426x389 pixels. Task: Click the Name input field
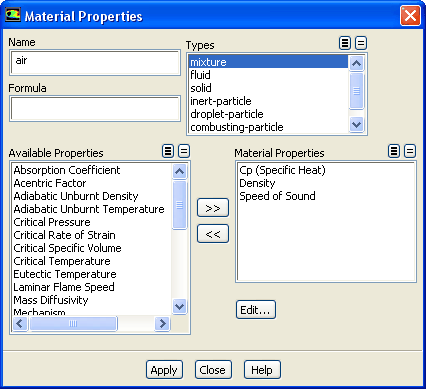(x=95, y=63)
